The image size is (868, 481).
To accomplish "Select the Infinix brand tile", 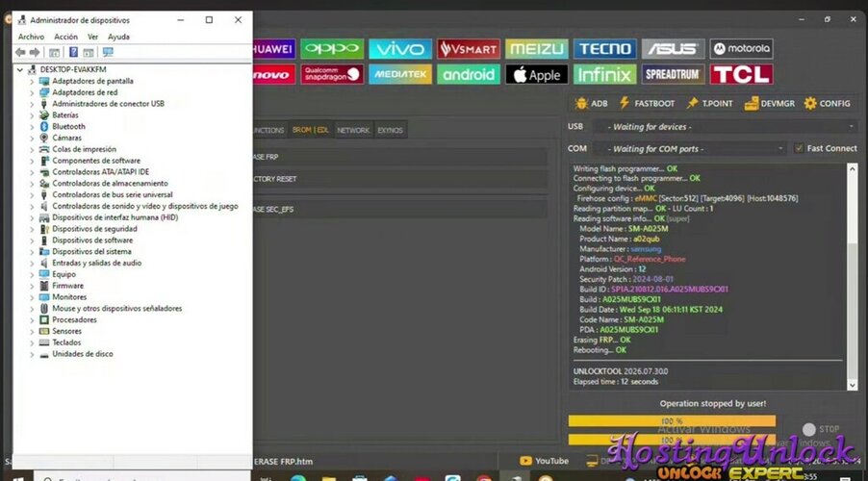I will click(604, 74).
